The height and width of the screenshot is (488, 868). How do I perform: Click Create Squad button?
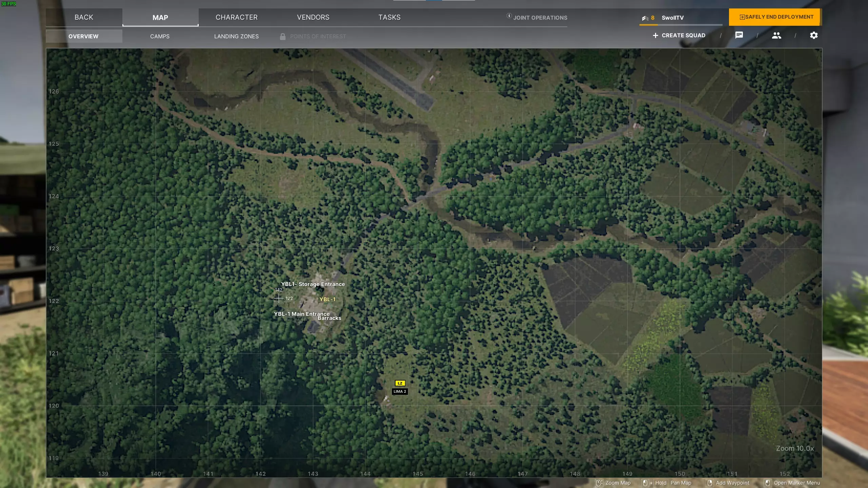(x=679, y=35)
